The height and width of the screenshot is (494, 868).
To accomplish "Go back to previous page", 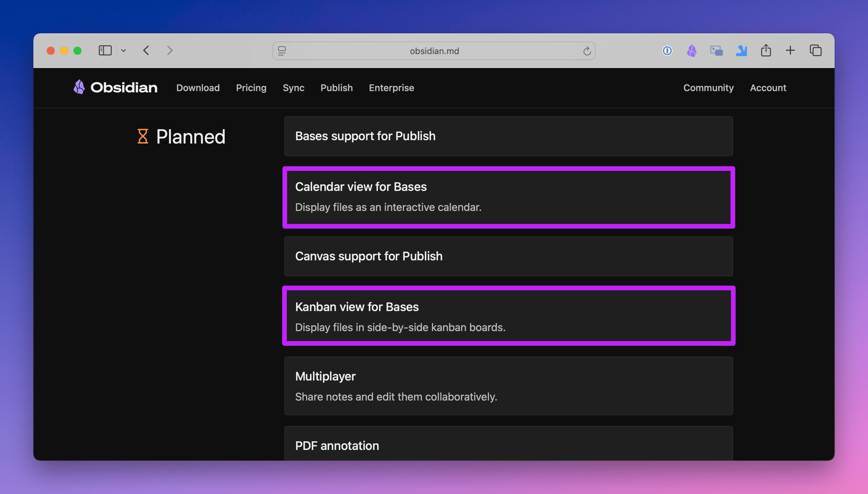I will pyautogui.click(x=146, y=50).
